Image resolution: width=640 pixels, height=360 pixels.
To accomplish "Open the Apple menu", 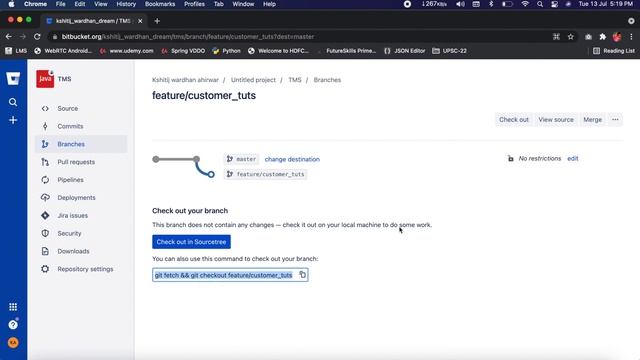I will coord(11,4).
